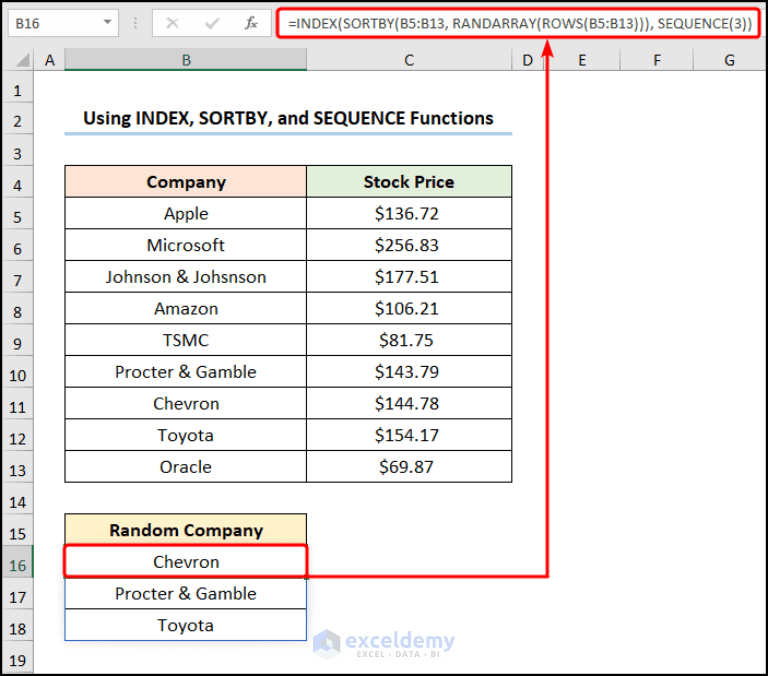768x676 pixels.
Task: Select column D header
Action: pos(528,60)
